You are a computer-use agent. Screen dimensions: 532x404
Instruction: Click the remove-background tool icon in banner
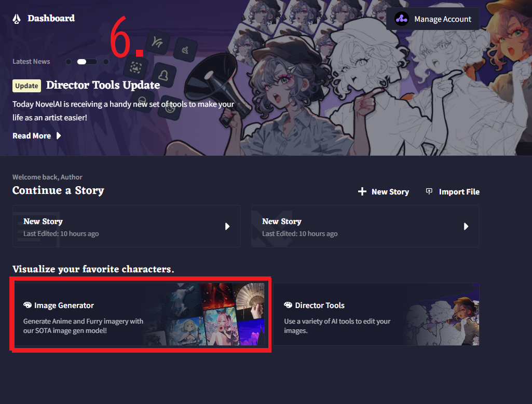(135, 68)
